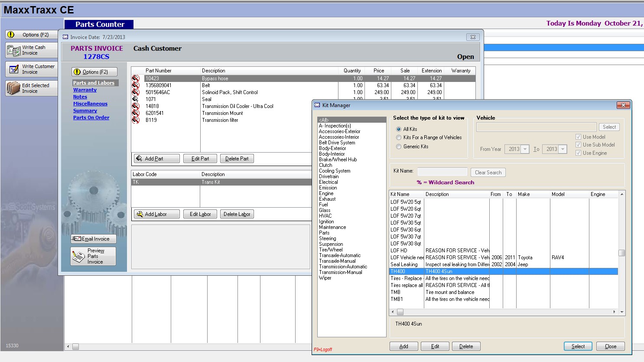
Task: Select the Generic Kits radio option
Action: [399, 147]
